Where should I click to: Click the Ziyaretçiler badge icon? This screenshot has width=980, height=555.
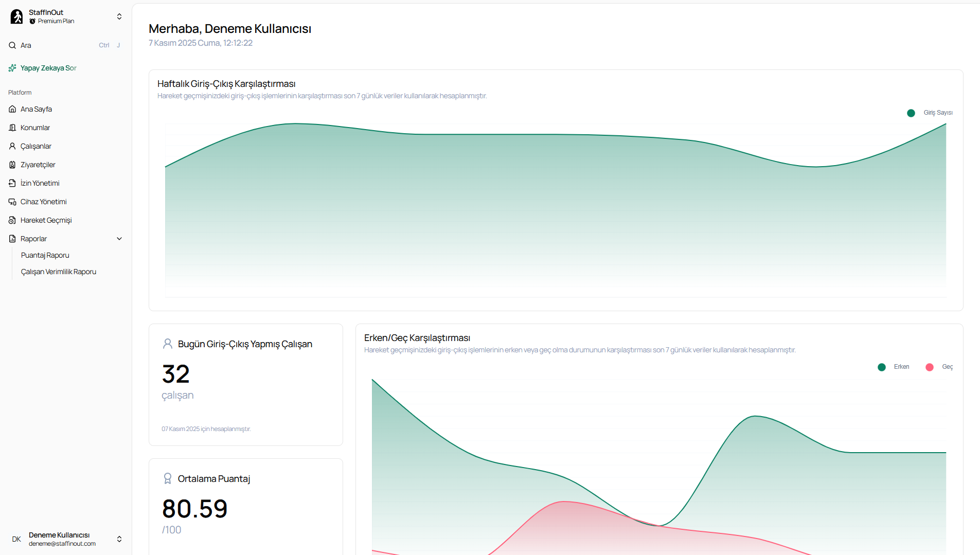(x=12, y=165)
